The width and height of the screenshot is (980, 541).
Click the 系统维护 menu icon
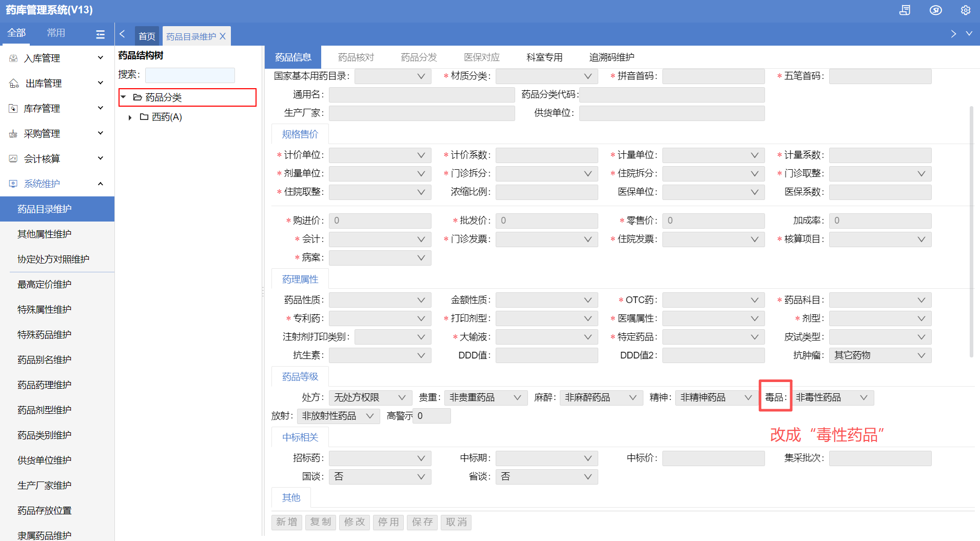[x=13, y=184]
